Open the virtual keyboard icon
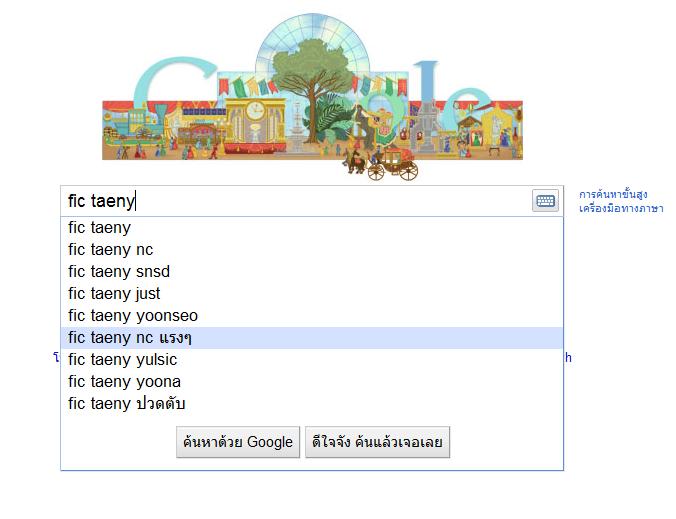 [x=545, y=200]
